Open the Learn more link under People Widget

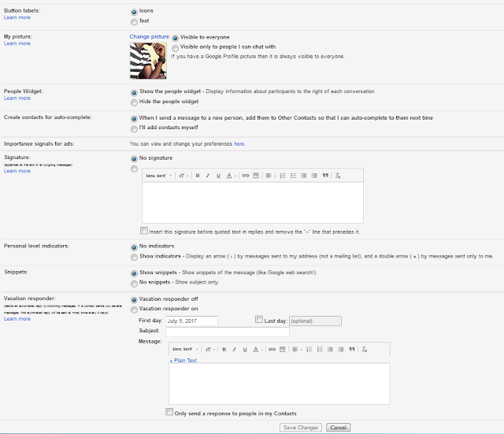coord(17,98)
